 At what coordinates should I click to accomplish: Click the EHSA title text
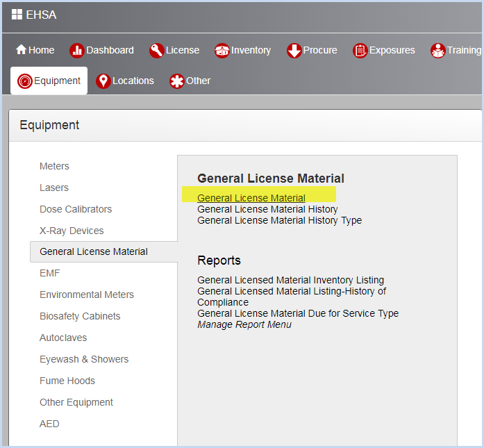pos(41,15)
